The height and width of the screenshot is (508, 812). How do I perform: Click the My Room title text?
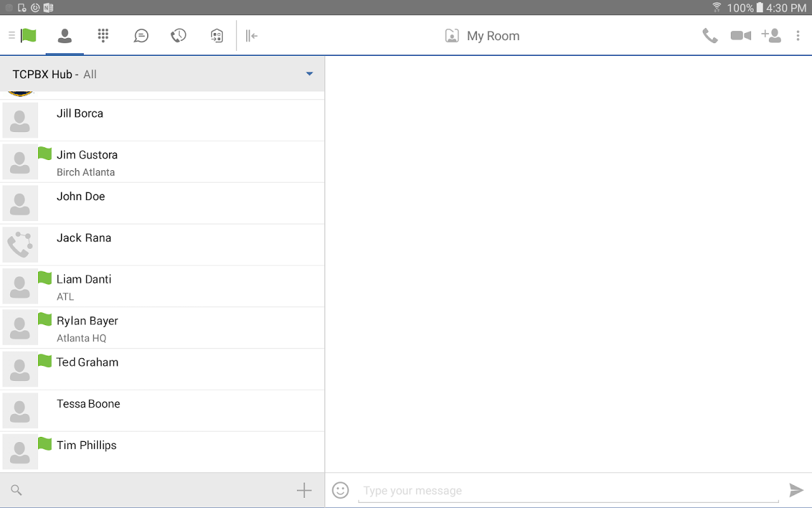[493, 36]
